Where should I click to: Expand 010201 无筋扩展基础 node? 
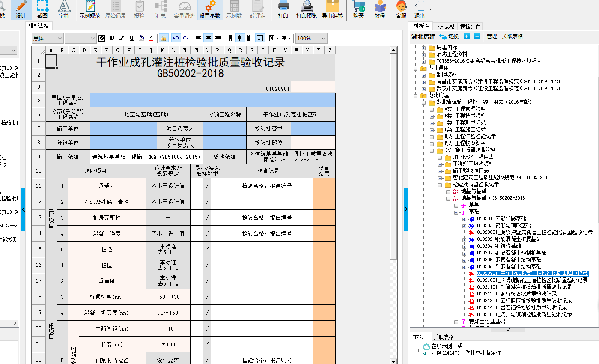(464, 219)
